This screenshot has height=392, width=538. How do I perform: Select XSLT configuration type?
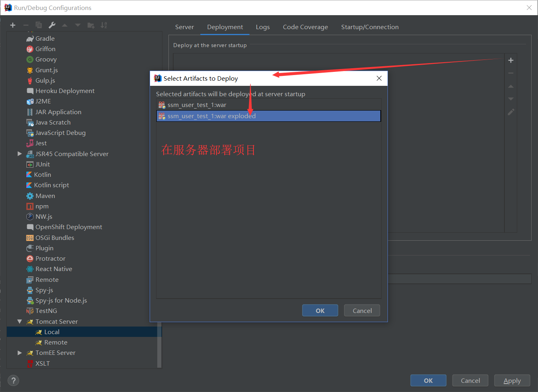[x=38, y=363]
